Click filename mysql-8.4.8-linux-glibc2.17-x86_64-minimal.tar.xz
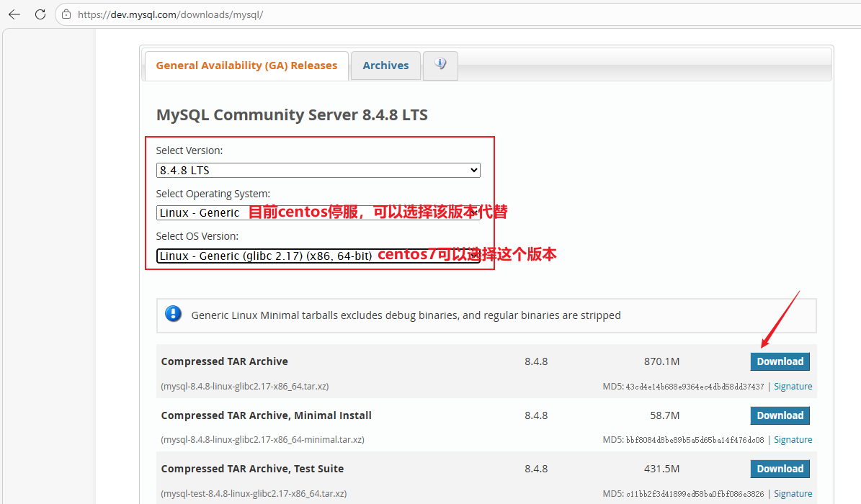This screenshot has height=504, width=861. tap(262, 440)
